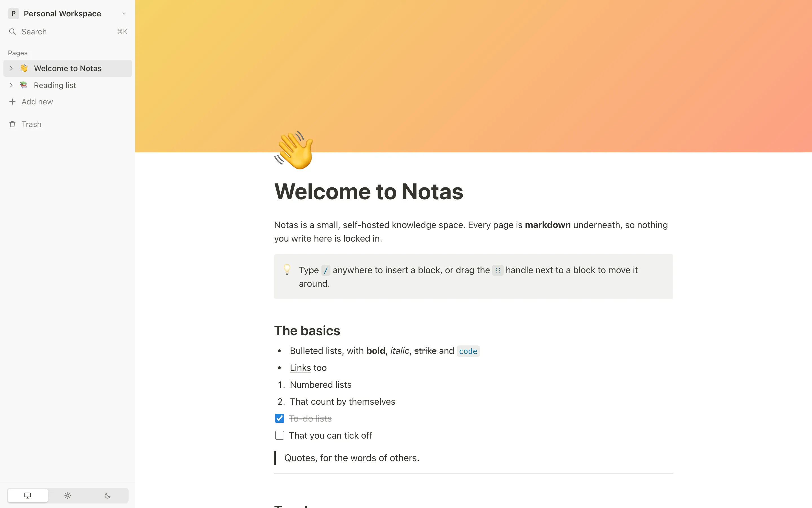Switch to the light theme sun icon
Viewport: 812px width, 508px height.
pyautogui.click(x=68, y=496)
